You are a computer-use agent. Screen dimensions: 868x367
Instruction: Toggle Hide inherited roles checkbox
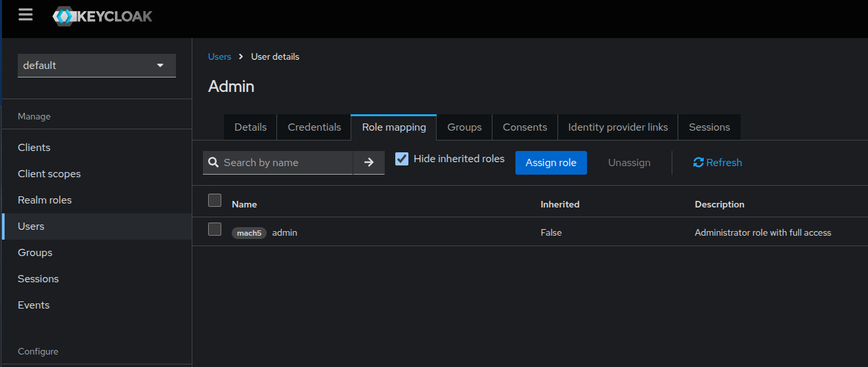[402, 159]
